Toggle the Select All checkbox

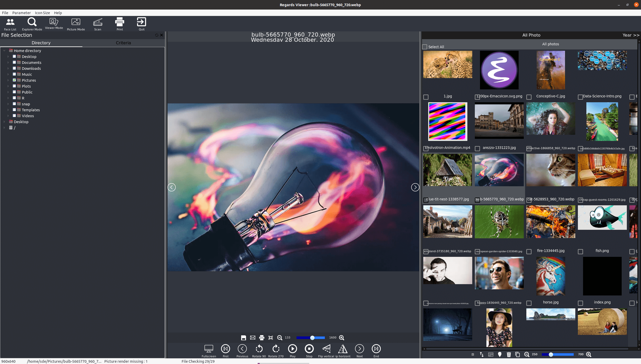pyautogui.click(x=425, y=47)
